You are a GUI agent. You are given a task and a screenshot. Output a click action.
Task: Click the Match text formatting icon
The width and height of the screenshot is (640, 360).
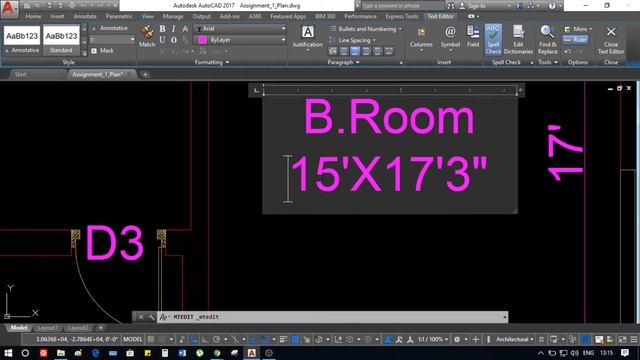(147, 36)
